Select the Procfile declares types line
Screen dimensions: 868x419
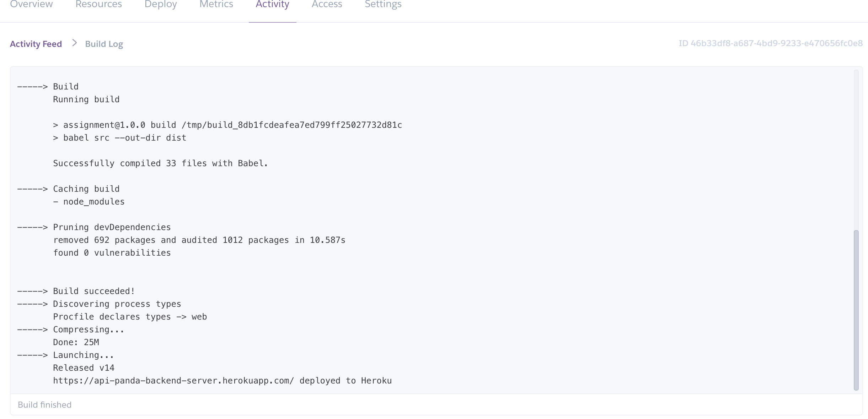tap(130, 316)
